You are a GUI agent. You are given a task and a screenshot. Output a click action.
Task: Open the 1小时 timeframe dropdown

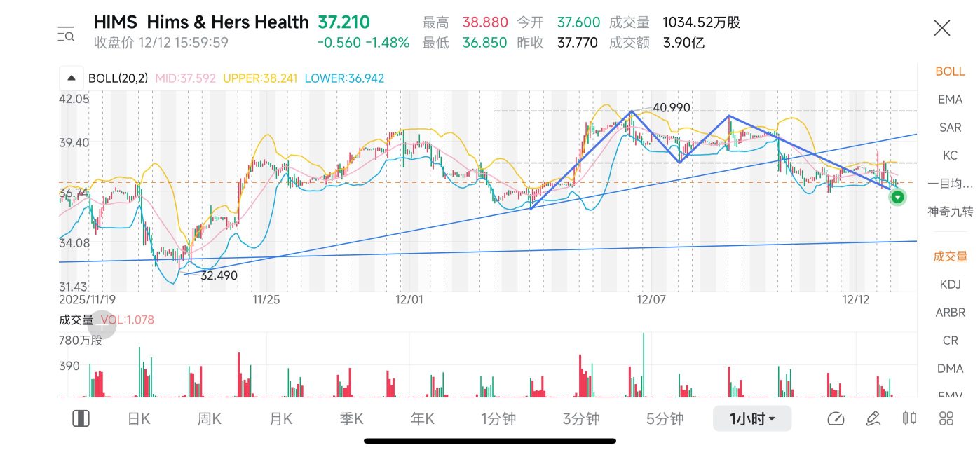pos(752,419)
